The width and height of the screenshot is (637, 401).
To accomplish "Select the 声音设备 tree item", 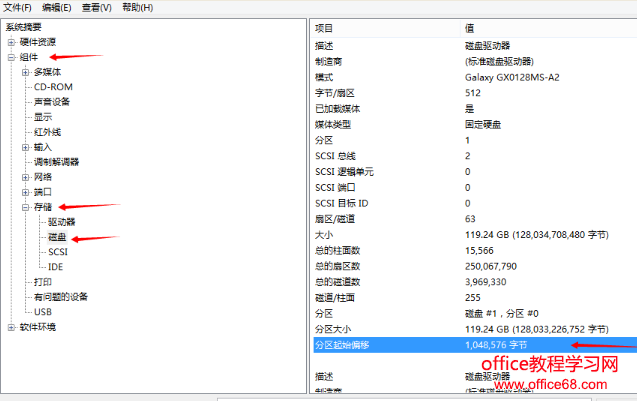I will [x=52, y=102].
